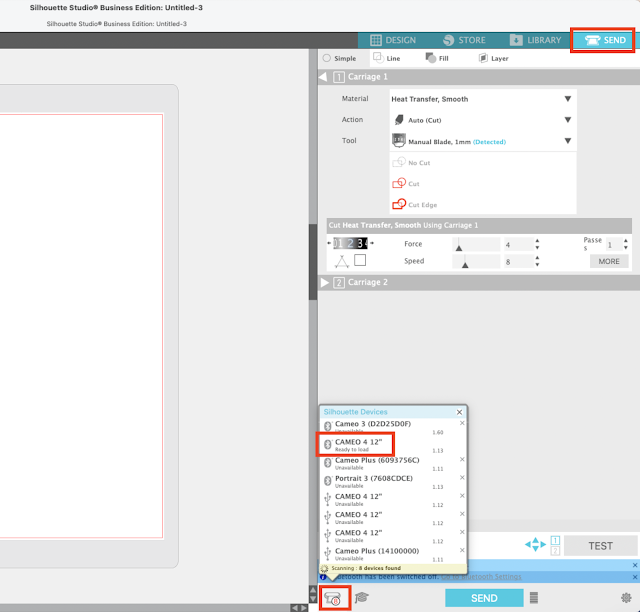Click the Passes value field
Image resolution: width=640 pixels, height=612 pixels.
(614, 245)
